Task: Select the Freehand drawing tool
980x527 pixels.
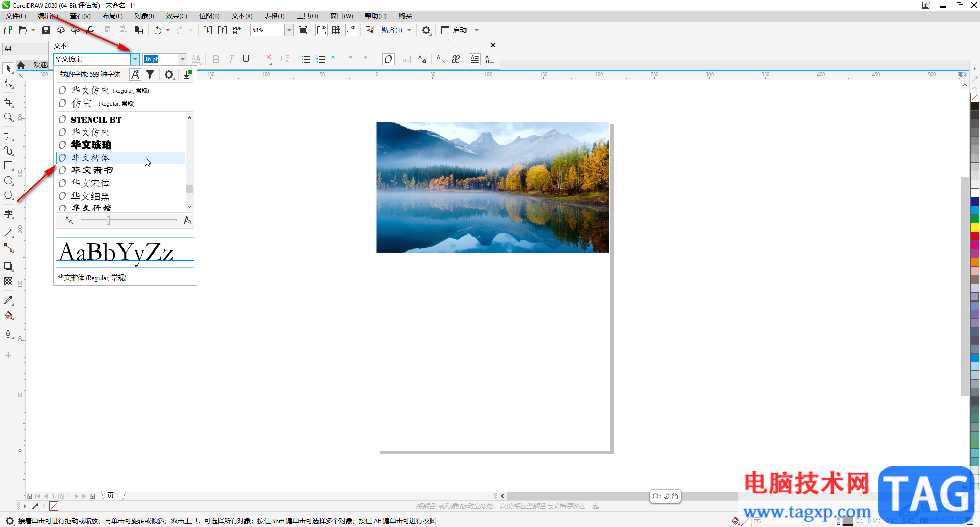Action: coord(8,136)
